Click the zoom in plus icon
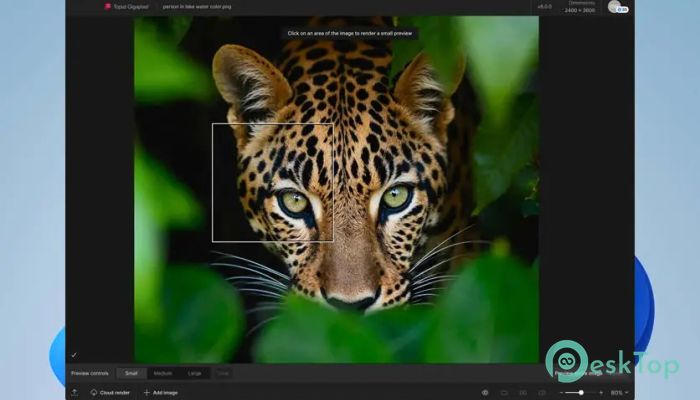The width and height of the screenshot is (700, 400). click(x=601, y=392)
